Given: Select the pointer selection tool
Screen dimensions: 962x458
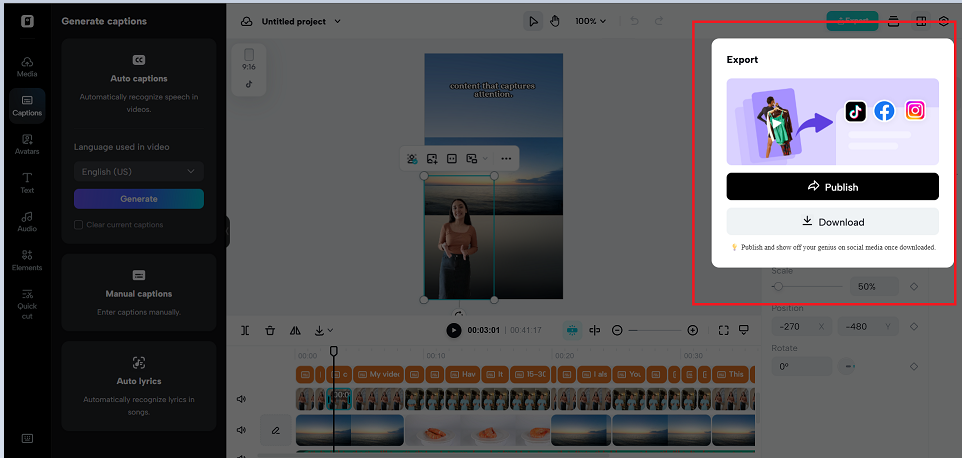Looking at the screenshot, I should click(x=533, y=21).
